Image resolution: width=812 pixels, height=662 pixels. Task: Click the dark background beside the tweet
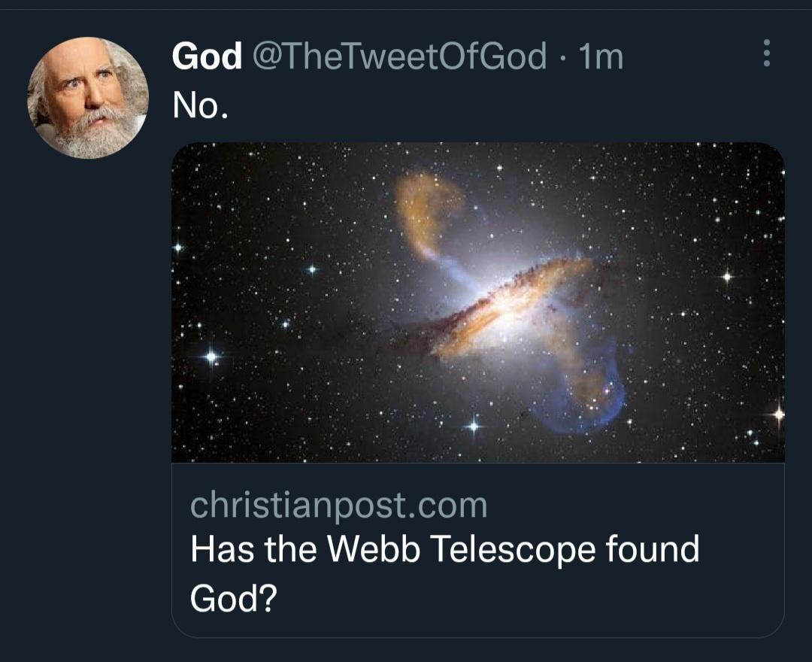pos(83,376)
